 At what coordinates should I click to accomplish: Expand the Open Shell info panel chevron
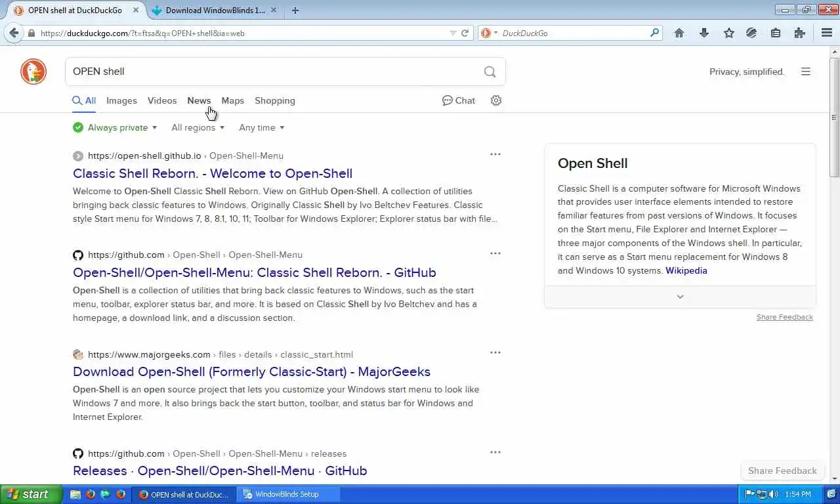(x=680, y=297)
